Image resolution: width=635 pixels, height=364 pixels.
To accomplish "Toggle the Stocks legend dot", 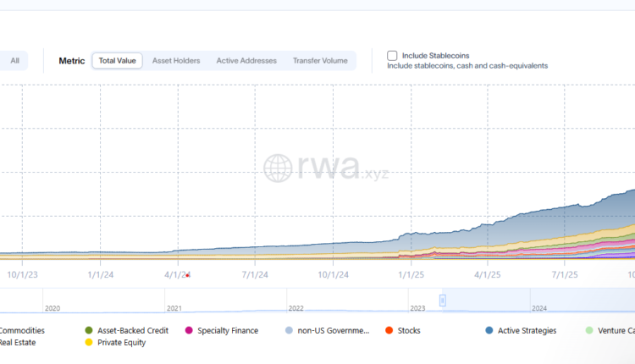I will click(x=389, y=330).
